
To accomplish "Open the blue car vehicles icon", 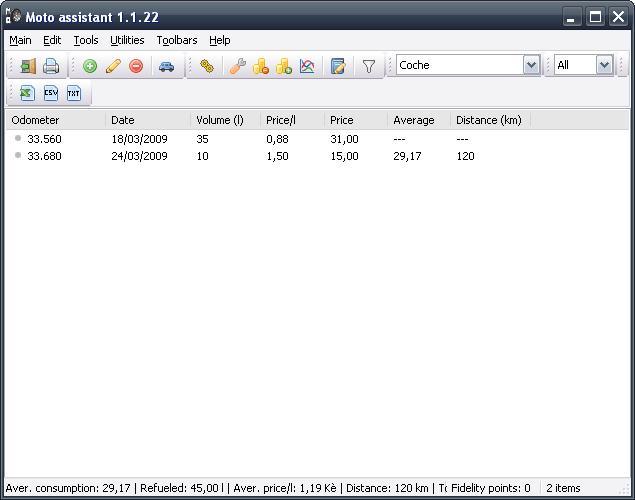I will pos(166,66).
